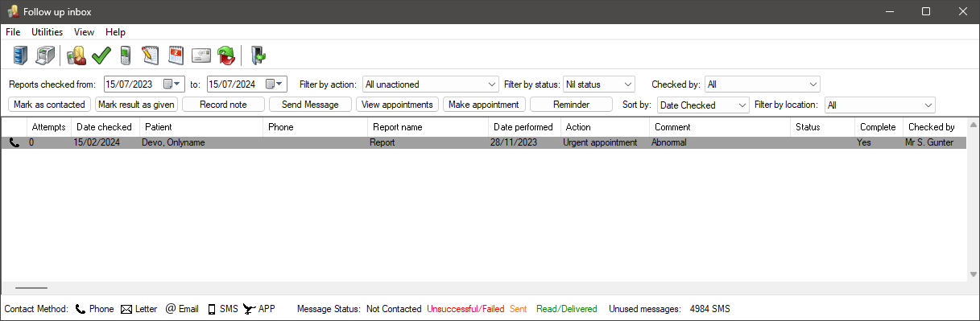
Task: Click the mobile phone toolbar icon
Action: click(x=125, y=56)
